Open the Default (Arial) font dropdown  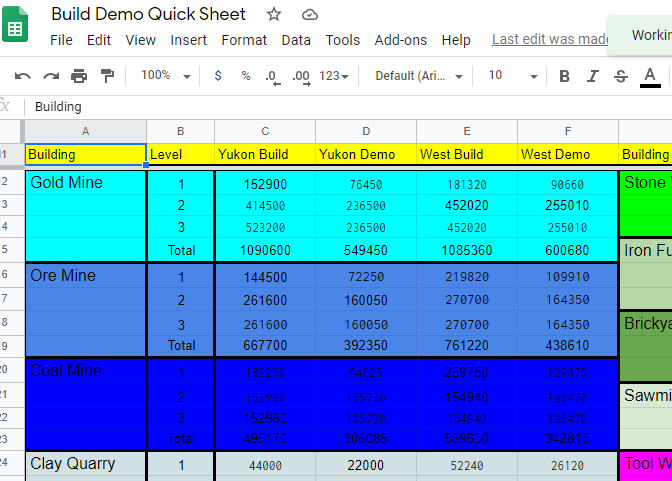click(x=419, y=76)
